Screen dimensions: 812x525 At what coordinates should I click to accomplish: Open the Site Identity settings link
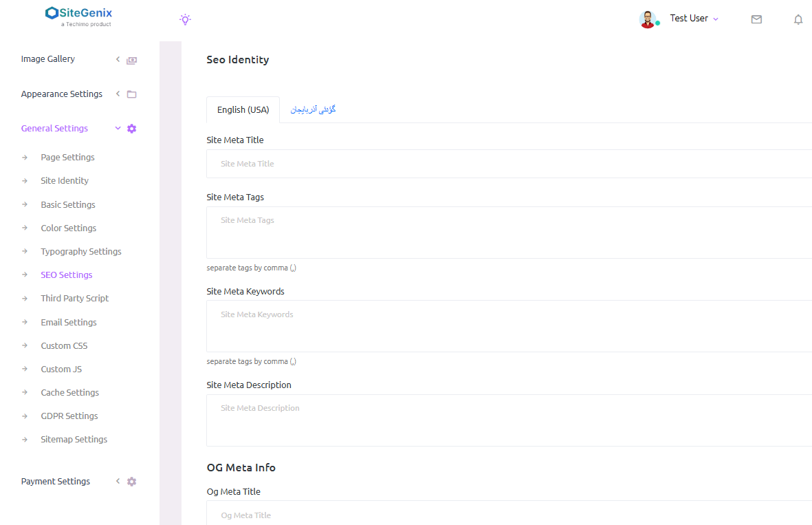point(65,181)
